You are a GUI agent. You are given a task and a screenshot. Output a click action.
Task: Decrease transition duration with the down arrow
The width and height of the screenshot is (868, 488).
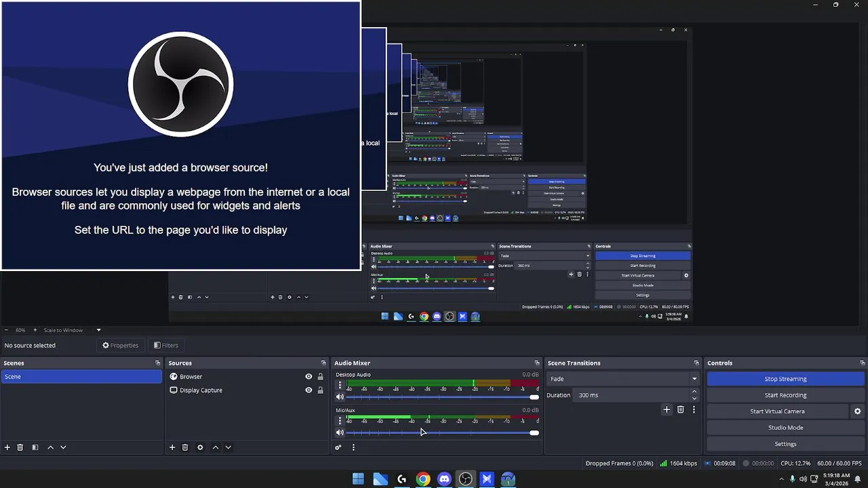(x=694, y=399)
